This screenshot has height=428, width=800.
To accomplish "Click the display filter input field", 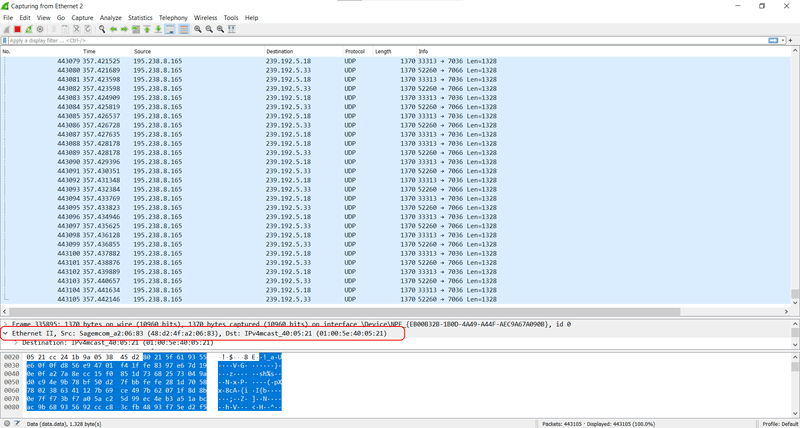I will pos(388,40).
